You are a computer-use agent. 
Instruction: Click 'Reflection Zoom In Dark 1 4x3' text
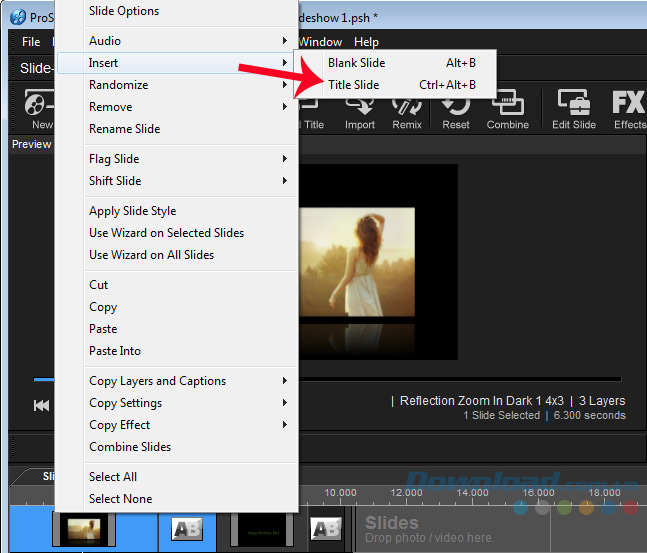(x=482, y=401)
